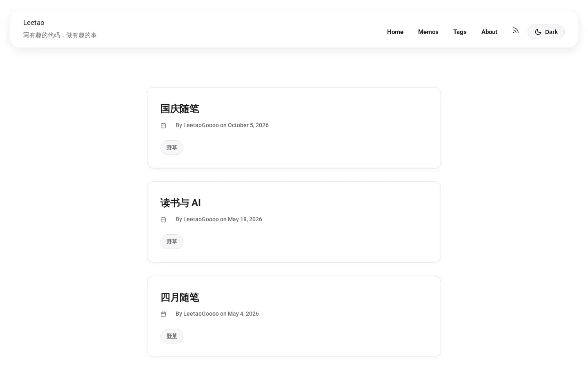Click the calendar icon on 国庆随笔 post

coord(163,126)
